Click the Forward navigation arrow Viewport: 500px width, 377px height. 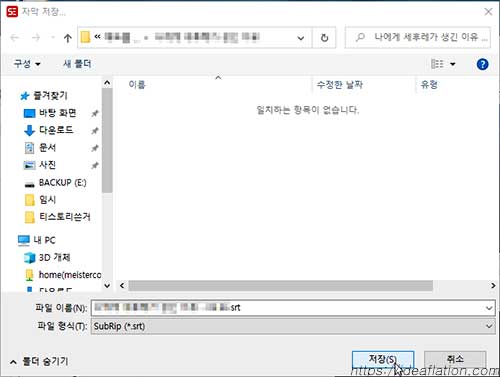(x=36, y=38)
